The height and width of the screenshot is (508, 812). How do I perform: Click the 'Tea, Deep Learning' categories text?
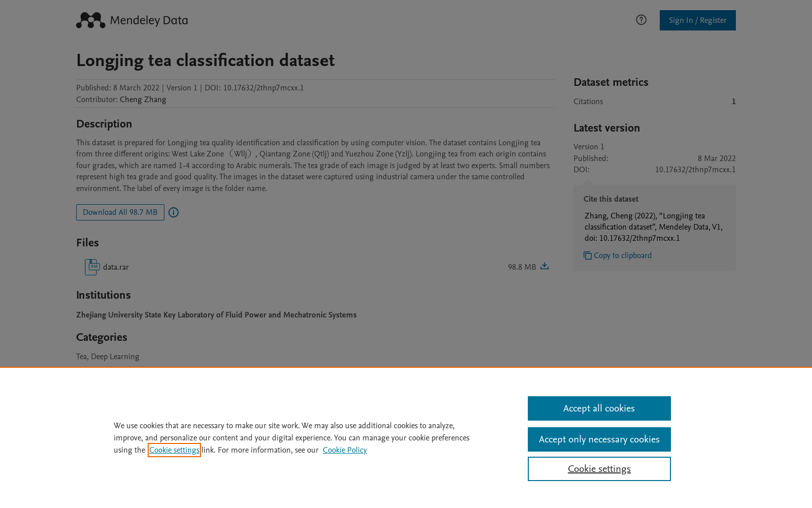[108, 357]
